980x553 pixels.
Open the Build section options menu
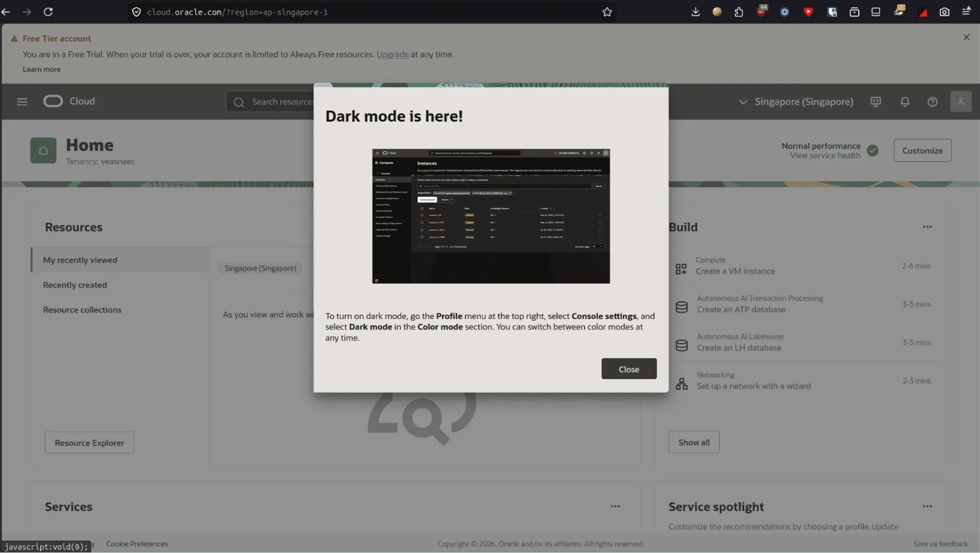click(x=927, y=227)
